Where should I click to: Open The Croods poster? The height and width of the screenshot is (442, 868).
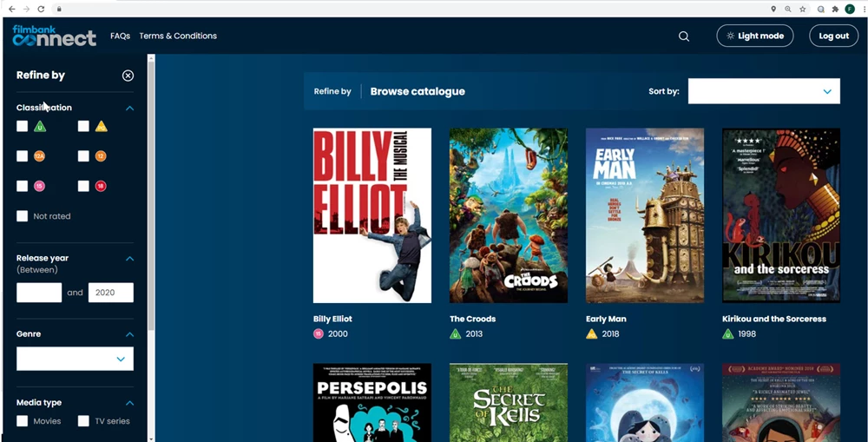tap(508, 215)
